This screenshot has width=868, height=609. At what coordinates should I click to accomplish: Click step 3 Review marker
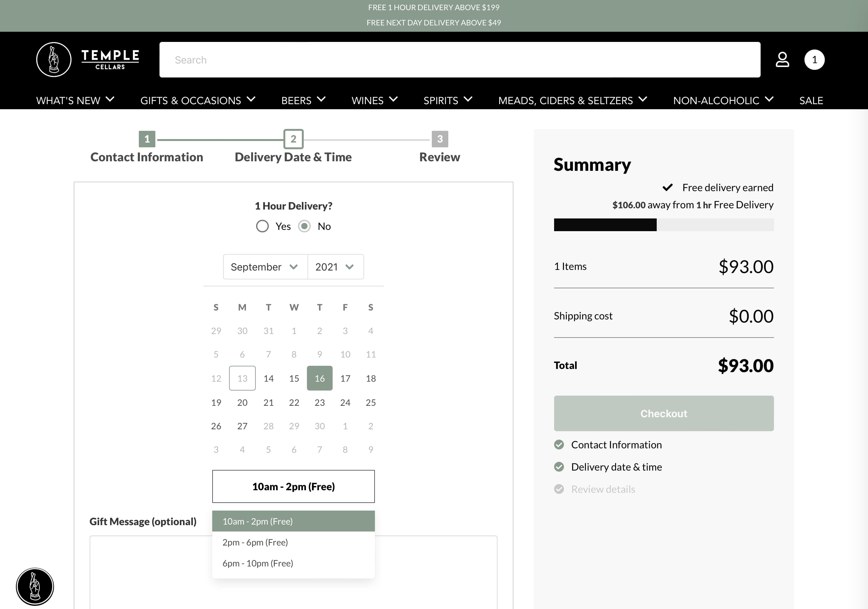440,139
